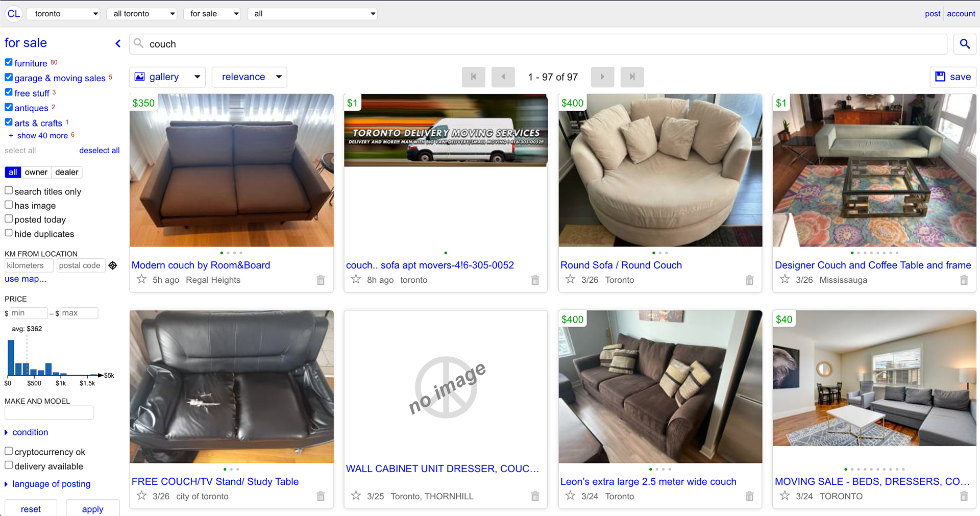980x516 pixels.
Task: Favorite the FREE COUCH/TV Stand listing
Action: (142, 496)
